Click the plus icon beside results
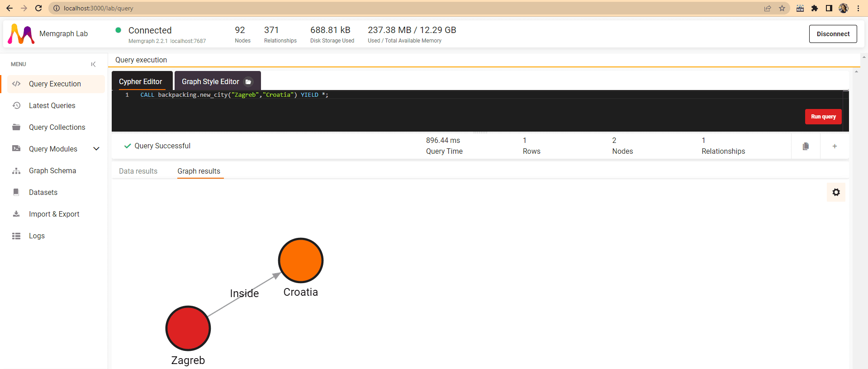868x369 pixels. click(835, 146)
